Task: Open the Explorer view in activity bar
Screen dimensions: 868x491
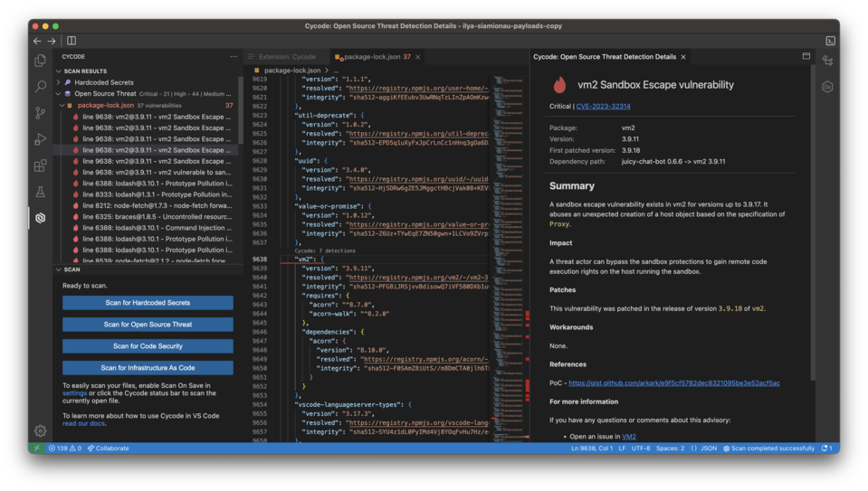Action: click(x=41, y=61)
